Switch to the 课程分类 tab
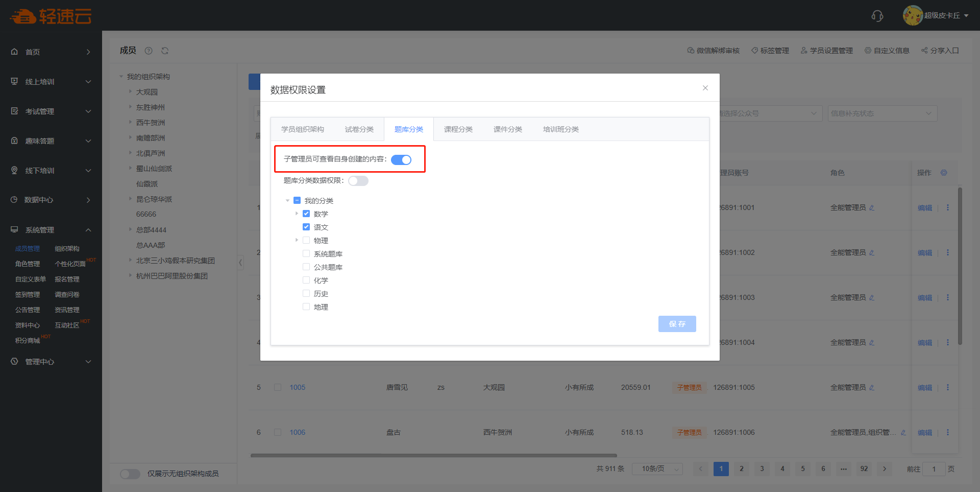The image size is (980, 492). click(x=458, y=129)
